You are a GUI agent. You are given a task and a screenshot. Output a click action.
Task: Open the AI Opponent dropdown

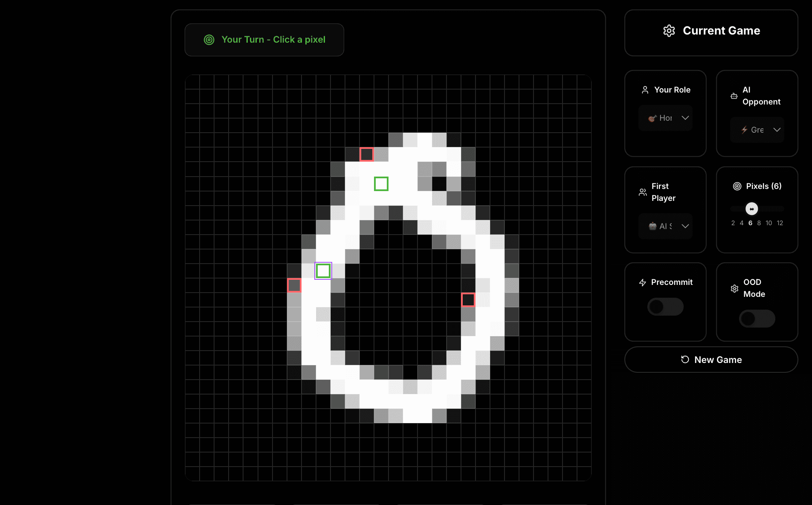pos(757,130)
